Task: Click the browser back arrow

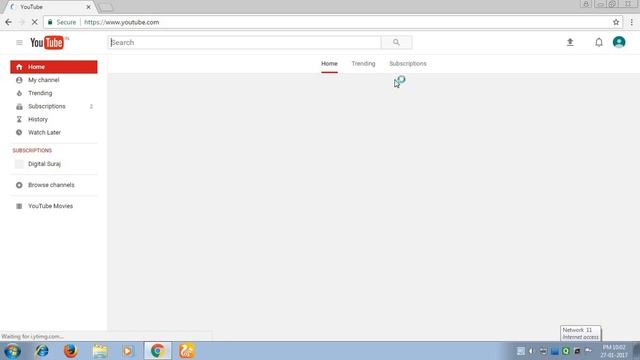Action: (9, 22)
